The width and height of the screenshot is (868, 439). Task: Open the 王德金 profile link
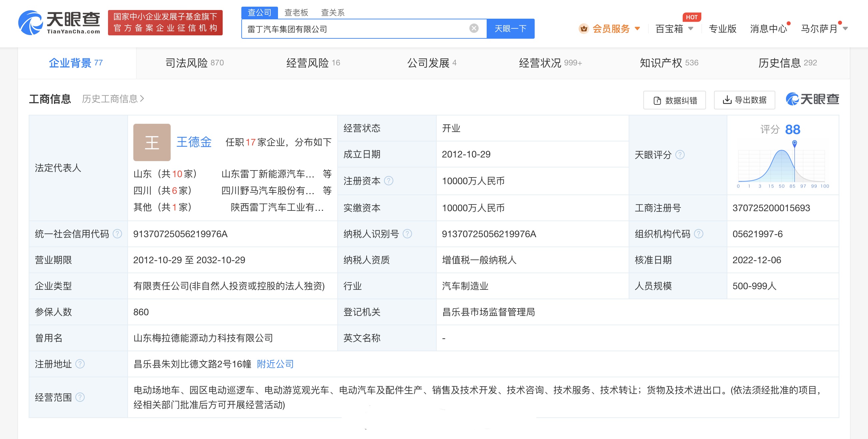[x=194, y=142]
